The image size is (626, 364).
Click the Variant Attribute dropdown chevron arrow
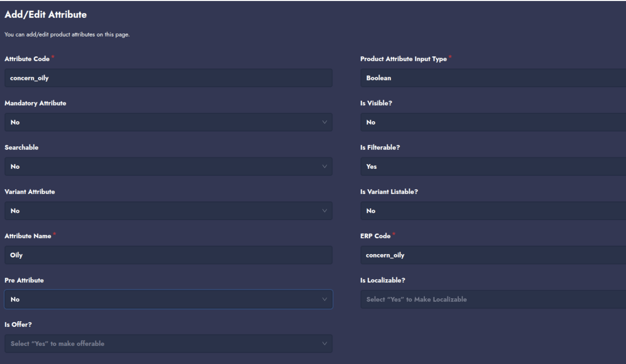324,210
